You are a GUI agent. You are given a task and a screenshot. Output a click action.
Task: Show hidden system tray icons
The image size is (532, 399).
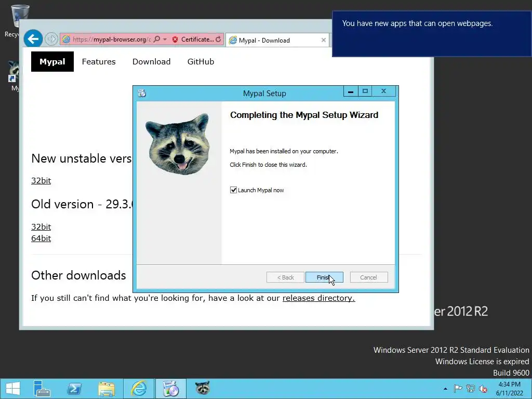(445, 389)
